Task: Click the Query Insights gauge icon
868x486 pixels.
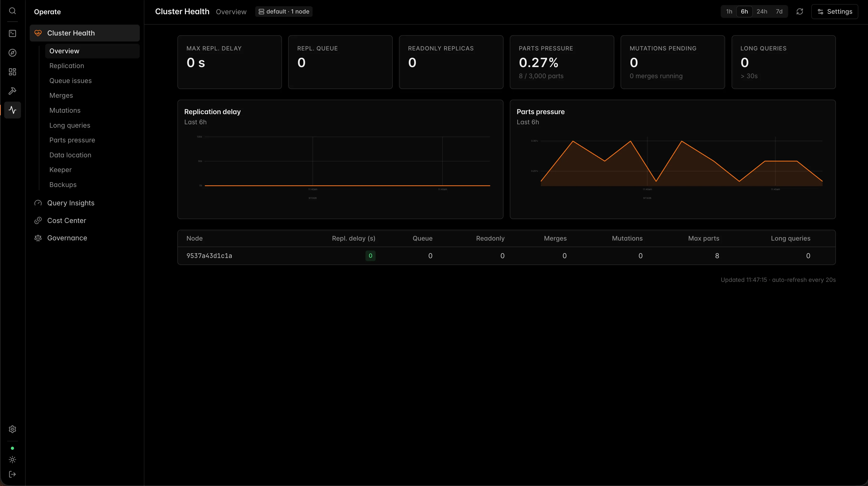Action: pyautogui.click(x=38, y=203)
